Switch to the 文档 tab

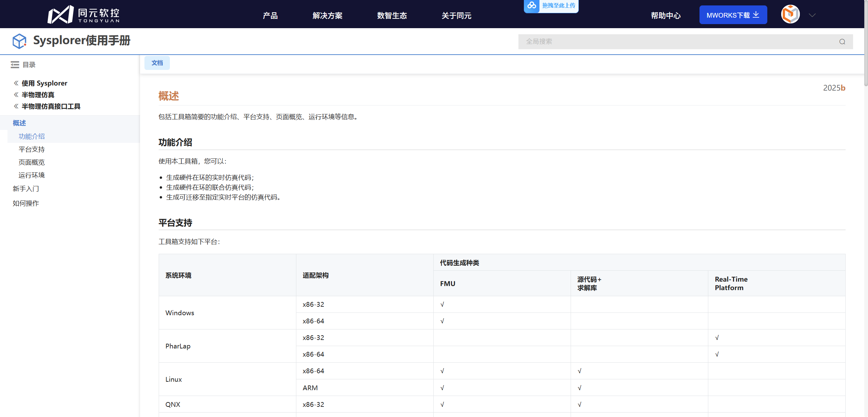click(x=157, y=63)
